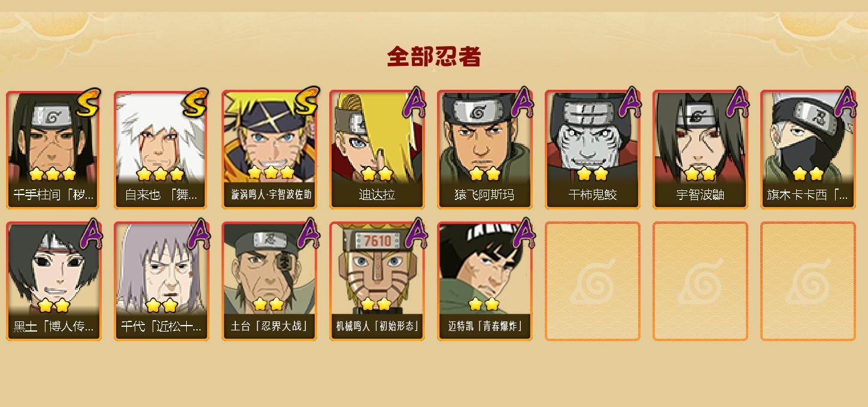Open the 自来也 ninja card
The image size is (868, 407).
[x=162, y=150]
